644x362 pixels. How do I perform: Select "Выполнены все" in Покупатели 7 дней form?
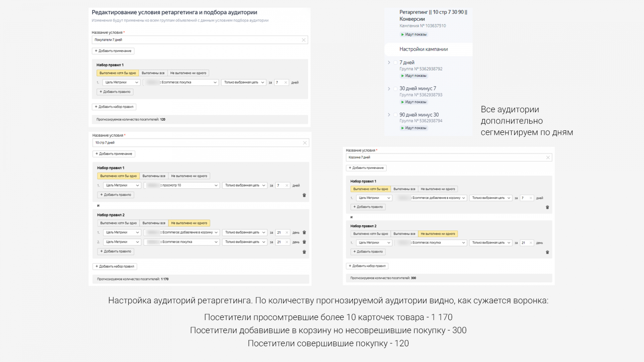tap(153, 73)
